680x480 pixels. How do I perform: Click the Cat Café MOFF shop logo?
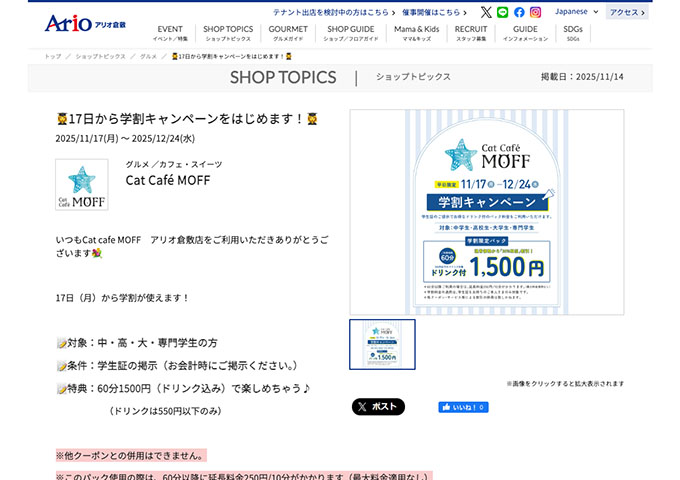coord(82,184)
